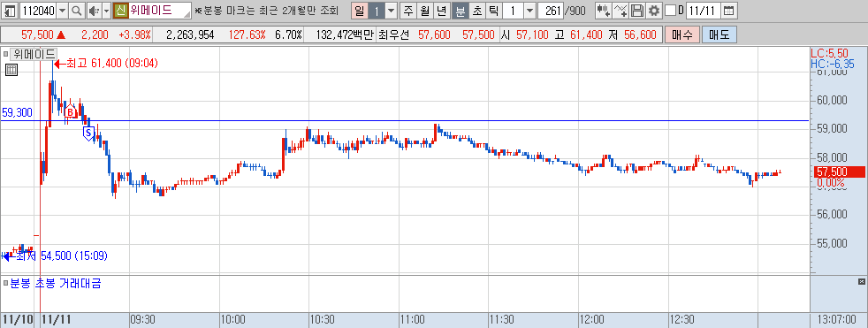Click the 분봉 초봉 거래대금 volume panel label
The image size is (868, 328).
(56, 284)
